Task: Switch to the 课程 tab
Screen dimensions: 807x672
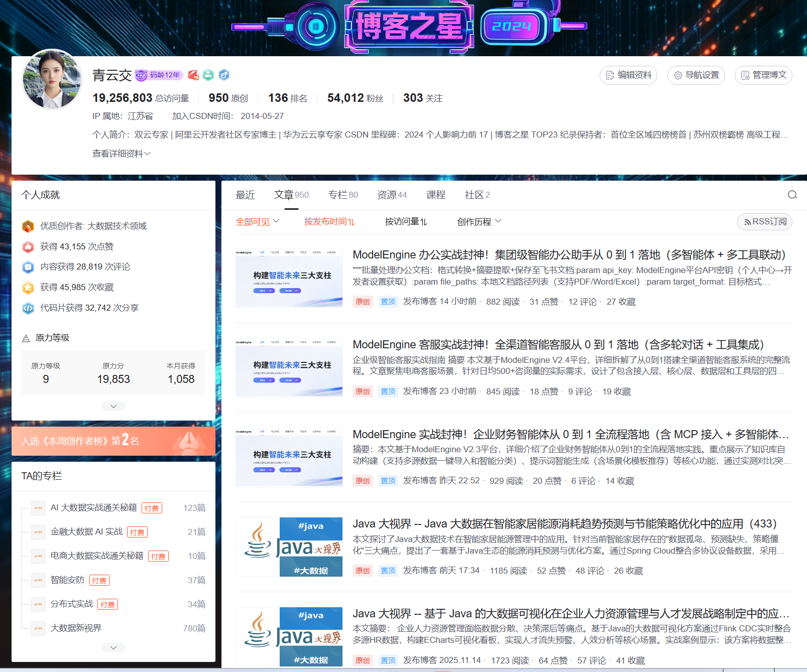Action: tap(436, 195)
